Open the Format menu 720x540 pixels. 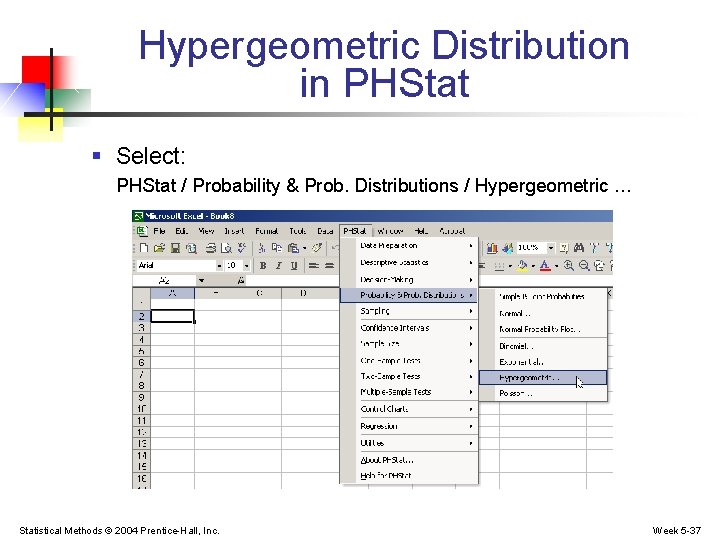click(x=266, y=231)
